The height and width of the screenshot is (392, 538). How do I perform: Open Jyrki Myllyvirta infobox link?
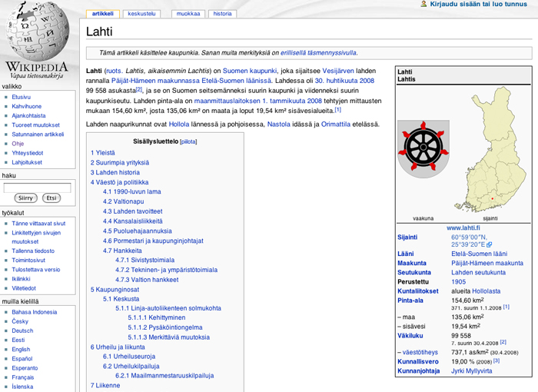coord(471,371)
